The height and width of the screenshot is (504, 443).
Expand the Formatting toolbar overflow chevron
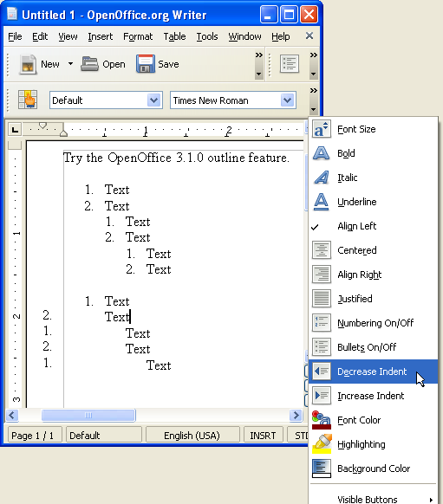313,91
